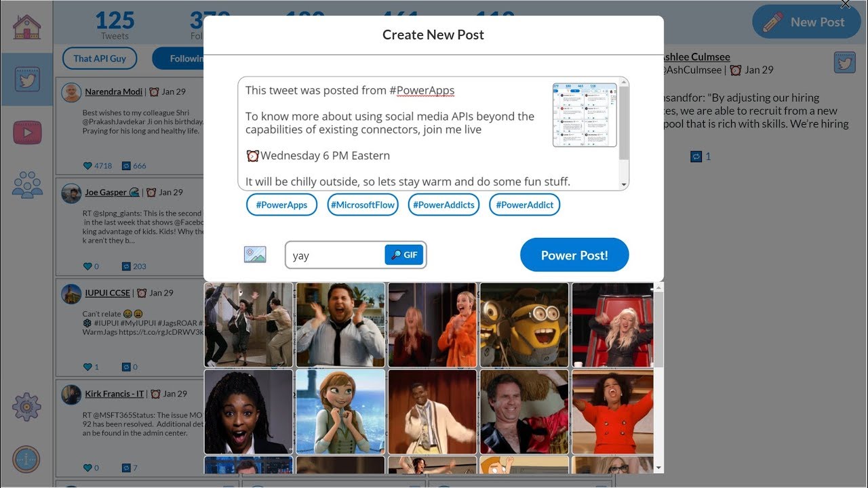The height and width of the screenshot is (488, 868).
Task: Select the dancing man in cardigan GIF
Action: coord(433,411)
